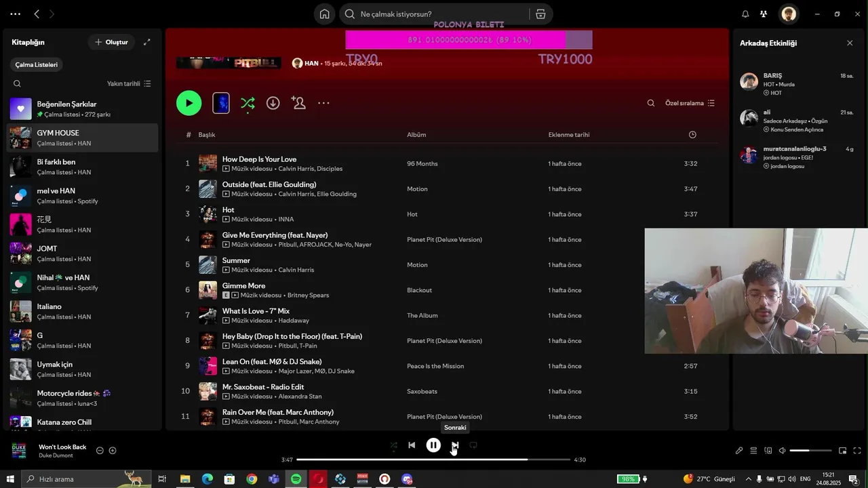
Task: Open File Explorer from the taskbar
Action: click(x=185, y=479)
